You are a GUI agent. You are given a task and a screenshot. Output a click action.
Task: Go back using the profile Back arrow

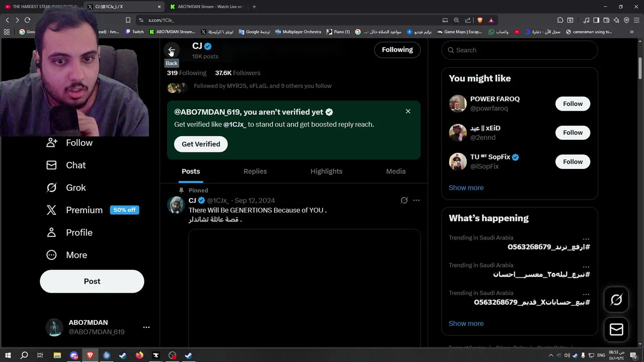171,50
